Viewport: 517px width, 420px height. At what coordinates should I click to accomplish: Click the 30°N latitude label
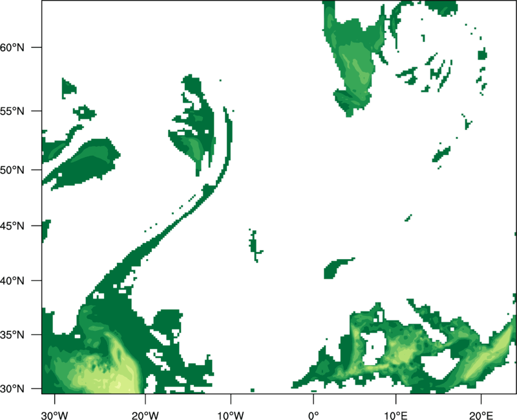tap(12, 389)
